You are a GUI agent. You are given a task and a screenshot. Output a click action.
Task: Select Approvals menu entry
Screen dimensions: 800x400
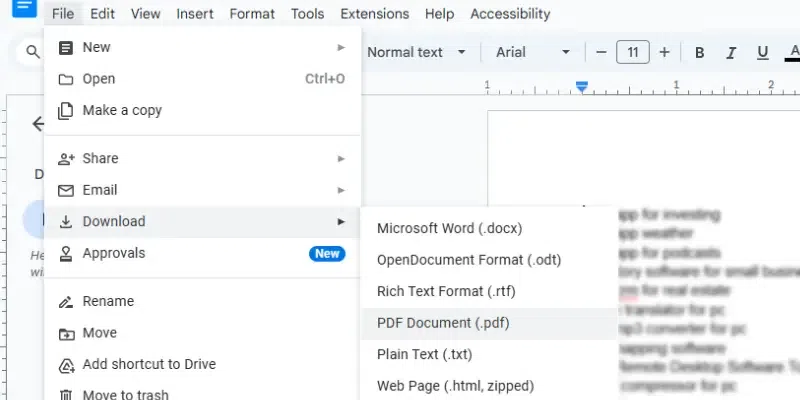[114, 254]
